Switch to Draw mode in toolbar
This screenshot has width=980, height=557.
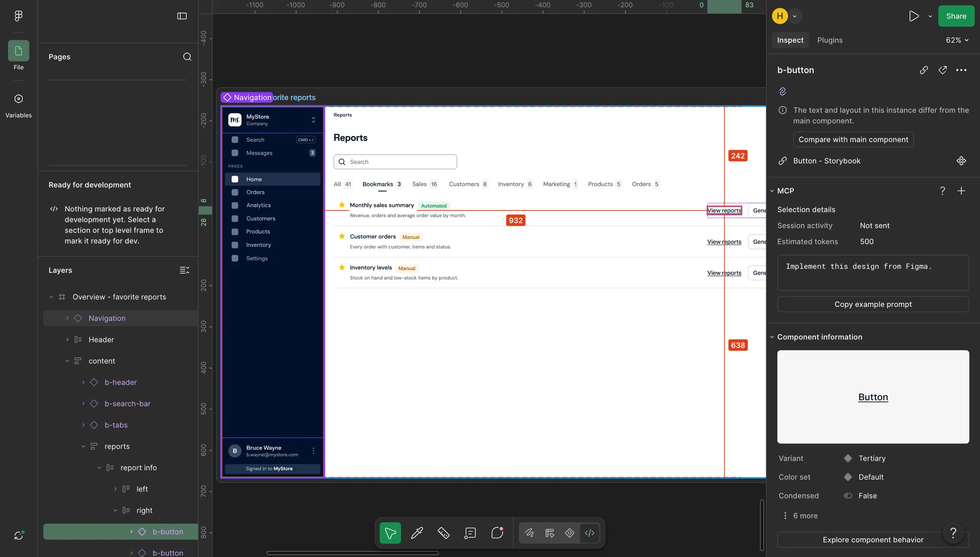coord(529,533)
